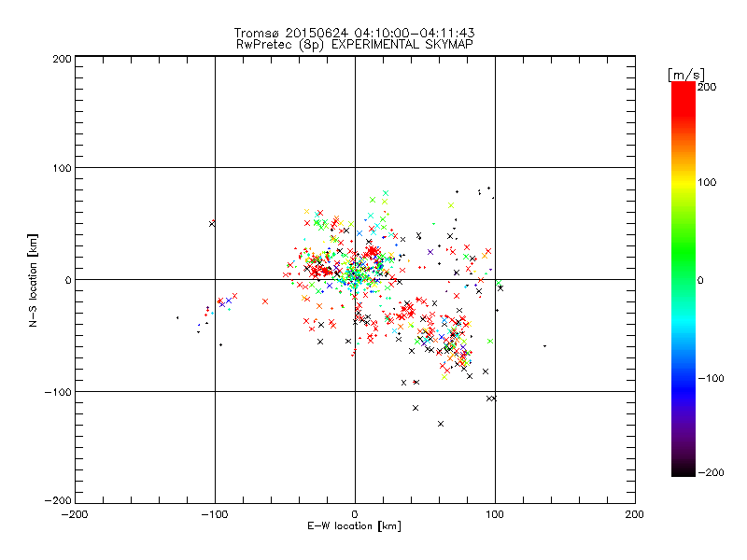The height and width of the screenshot is (560, 747).
Task: Click the colorbar tick label '-200'
Action: [711, 472]
